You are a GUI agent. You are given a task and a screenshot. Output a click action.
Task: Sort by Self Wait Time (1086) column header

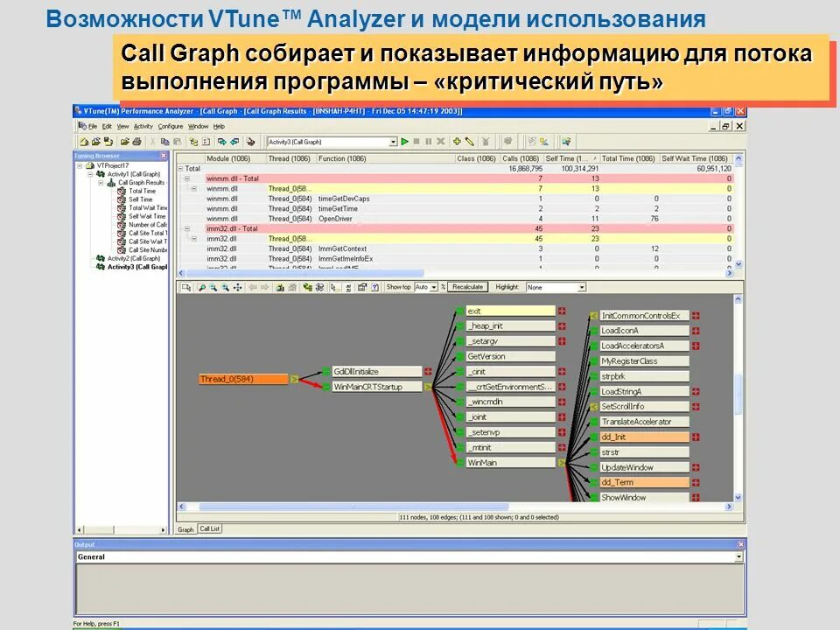[x=695, y=158]
